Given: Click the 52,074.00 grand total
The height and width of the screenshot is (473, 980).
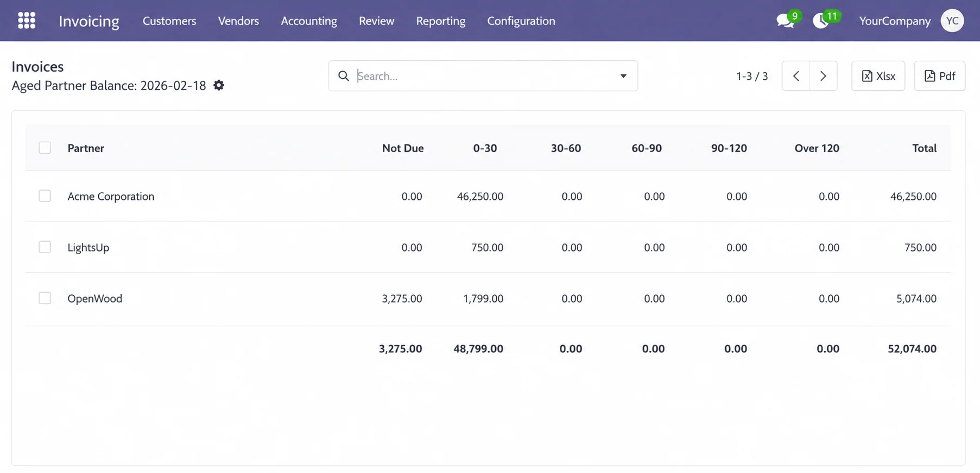Looking at the screenshot, I should click(x=912, y=349).
